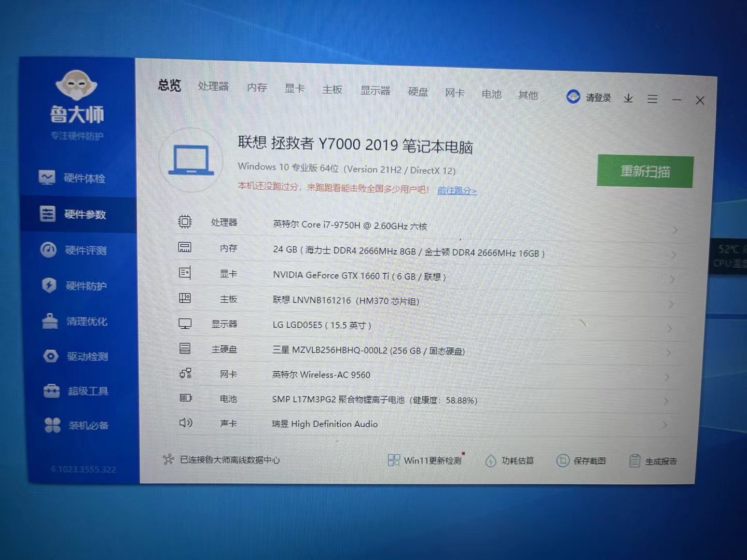Open 超级工具 toolbox section

click(x=76, y=391)
